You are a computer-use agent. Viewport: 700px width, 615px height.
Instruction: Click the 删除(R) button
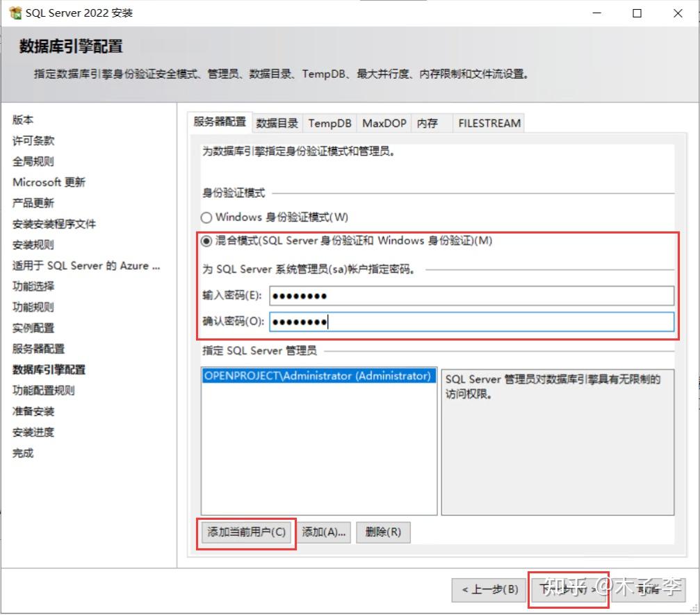click(x=383, y=532)
